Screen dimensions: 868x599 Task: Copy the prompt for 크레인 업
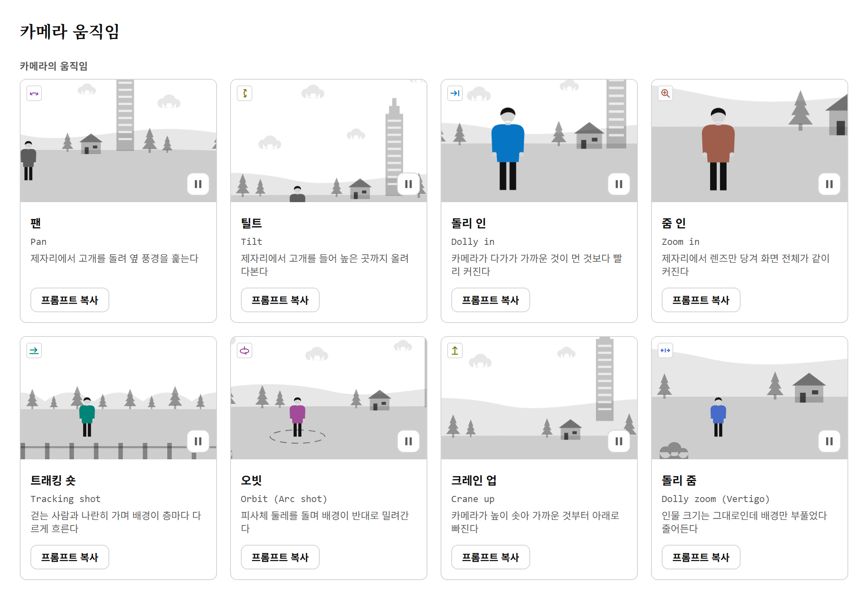point(491,557)
